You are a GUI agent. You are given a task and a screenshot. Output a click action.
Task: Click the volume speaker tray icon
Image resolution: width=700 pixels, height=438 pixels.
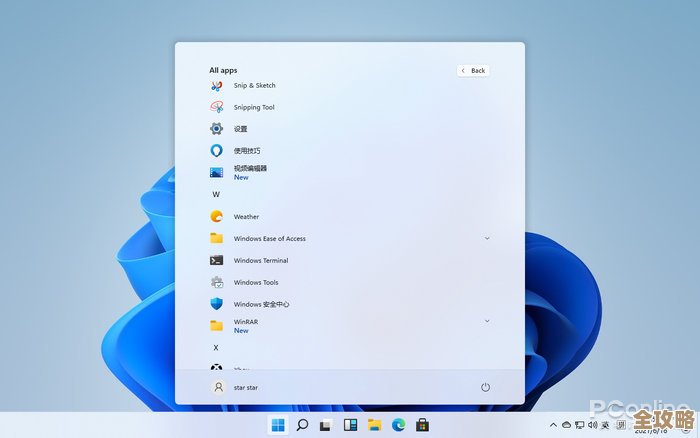coord(592,425)
